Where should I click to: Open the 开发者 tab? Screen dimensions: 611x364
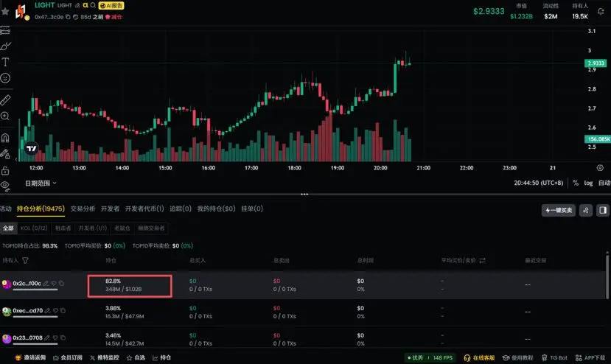tap(110, 209)
